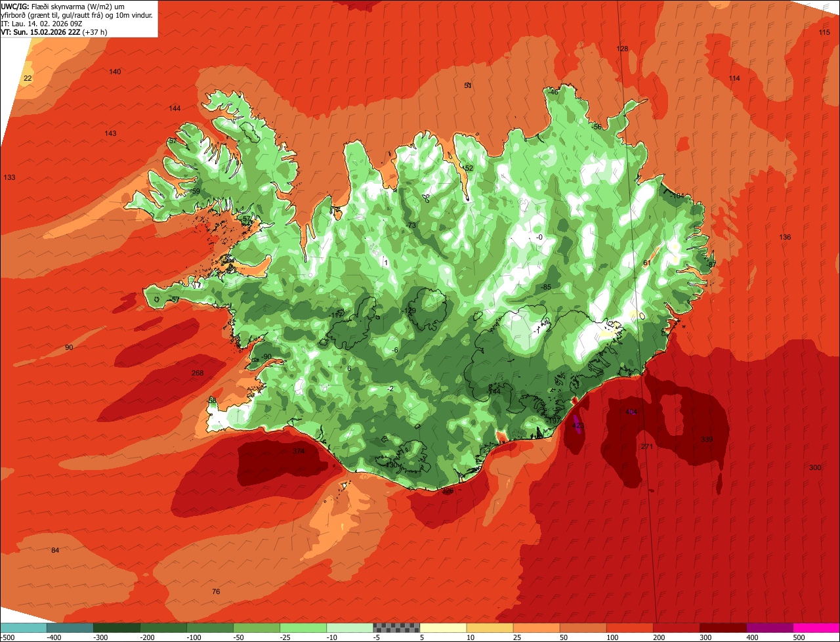Click the -87 value at eastern fjords
840x642 pixels.
pos(711,265)
